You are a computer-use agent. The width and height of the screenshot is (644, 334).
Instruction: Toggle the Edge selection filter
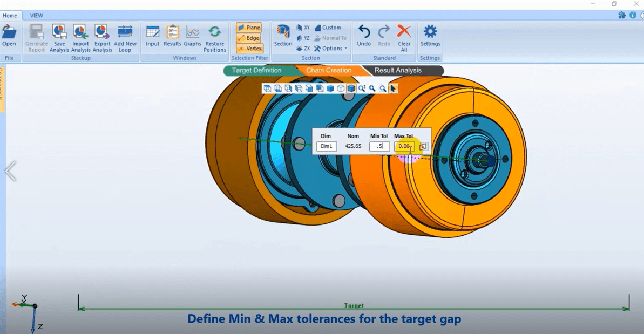tap(248, 38)
